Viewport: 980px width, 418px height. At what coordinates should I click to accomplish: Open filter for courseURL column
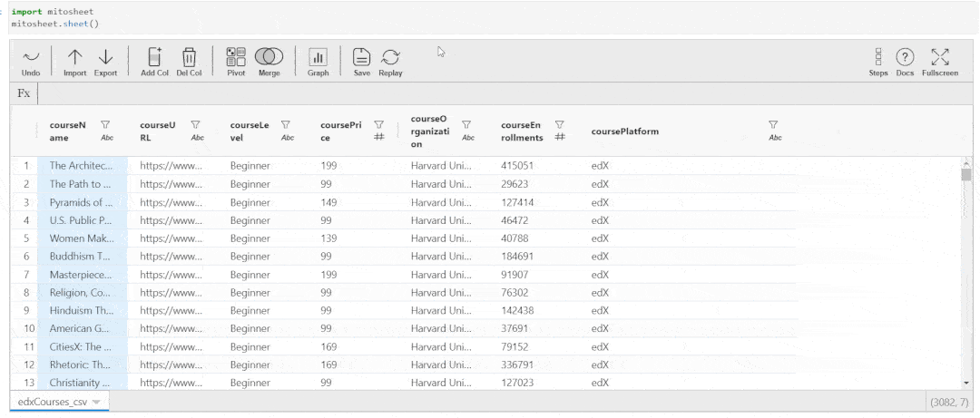pyautogui.click(x=196, y=125)
